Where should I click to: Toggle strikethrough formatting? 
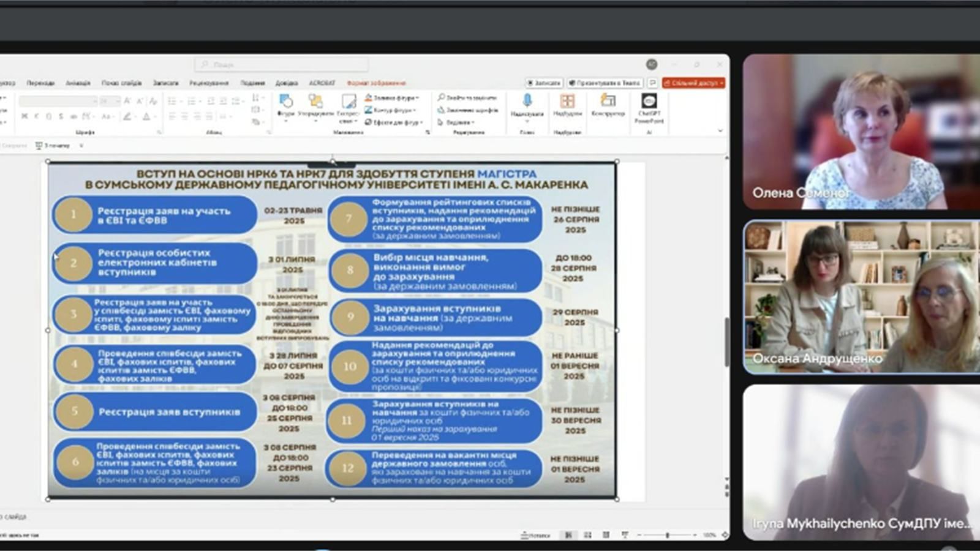tap(73, 116)
